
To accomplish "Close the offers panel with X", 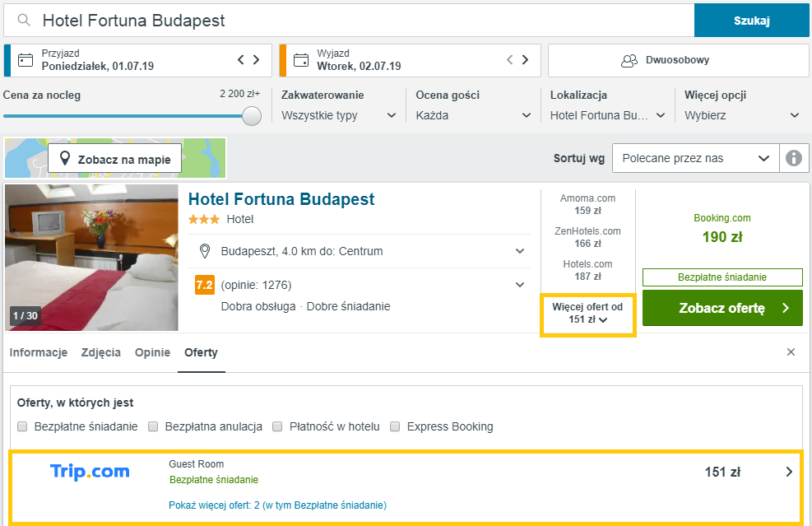I will tap(791, 352).
